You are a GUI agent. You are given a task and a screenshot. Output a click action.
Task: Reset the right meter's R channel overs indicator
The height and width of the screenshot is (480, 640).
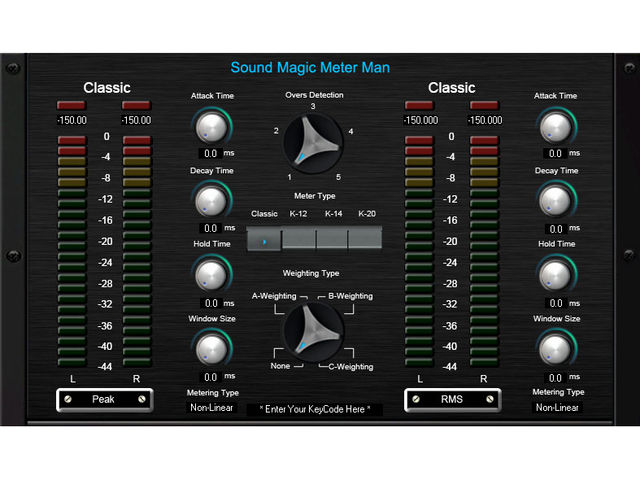coord(484,105)
